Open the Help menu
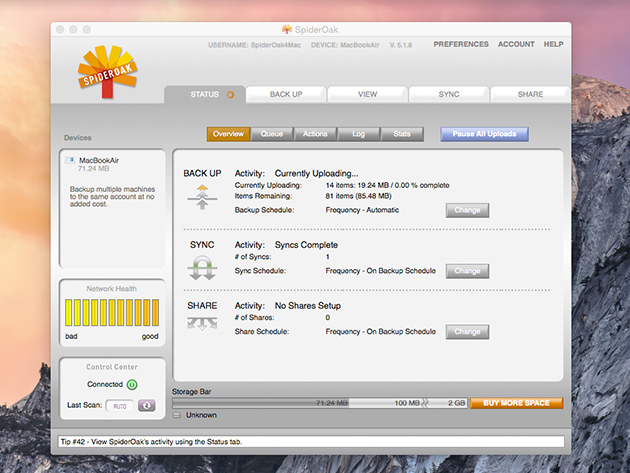Viewport: 630px width, 473px height. tap(553, 44)
